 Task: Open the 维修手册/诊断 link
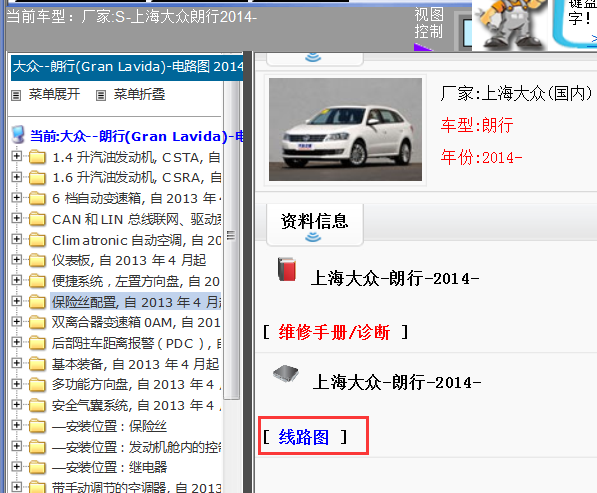334,332
